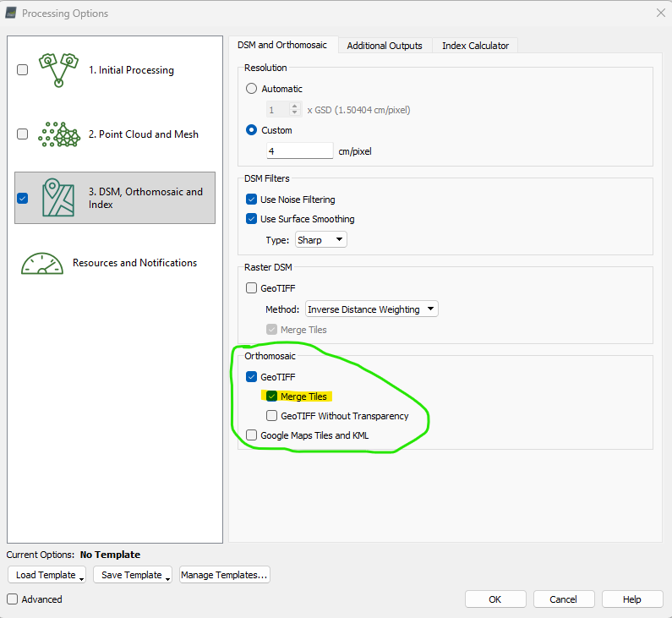Viewport: 672px width, 618px height.
Task: Click the Point Cloud and Mesh icon
Action: (x=58, y=134)
